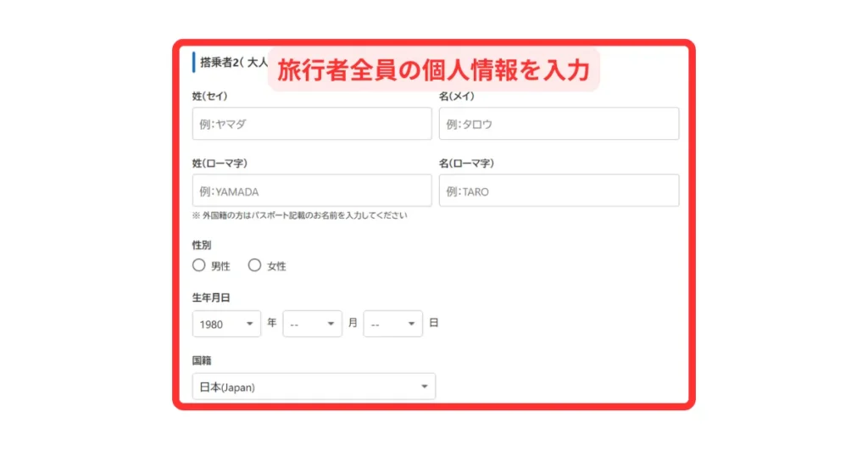Click the 国籍 section label
The height and width of the screenshot is (456, 868).
(x=202, y=360)
